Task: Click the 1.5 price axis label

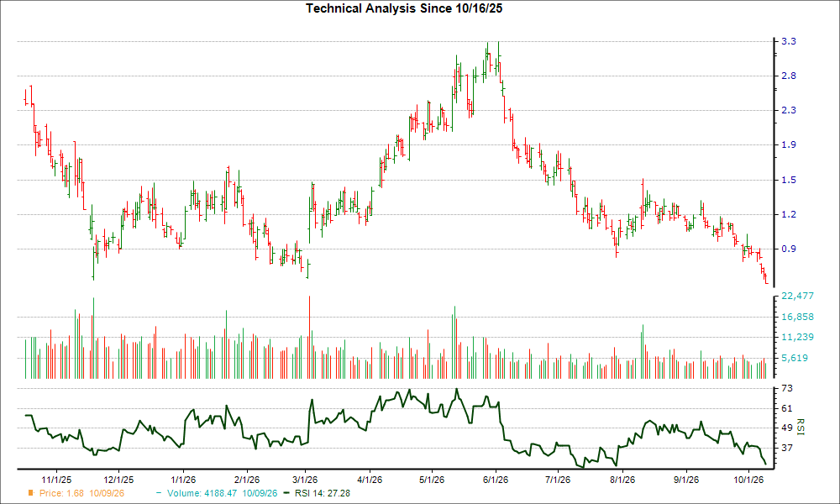Action: [x=789, y=180]
